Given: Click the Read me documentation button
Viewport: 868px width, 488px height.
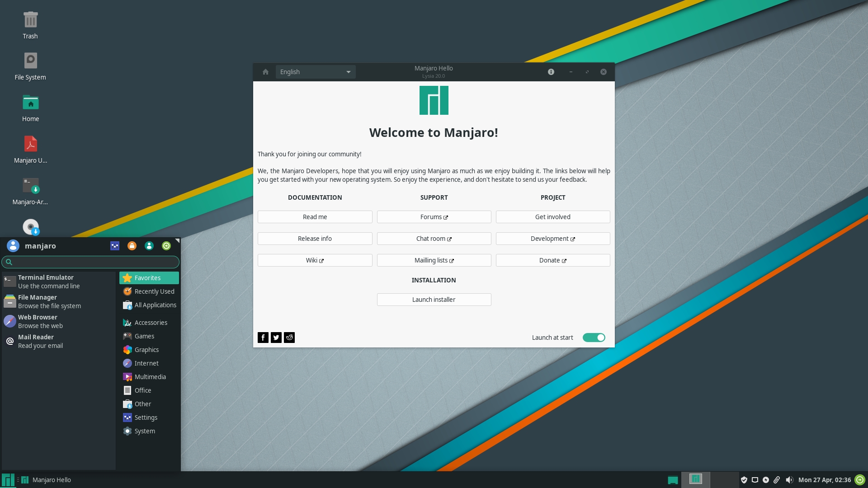Looking at the screenshot, I should click(315, 216).
